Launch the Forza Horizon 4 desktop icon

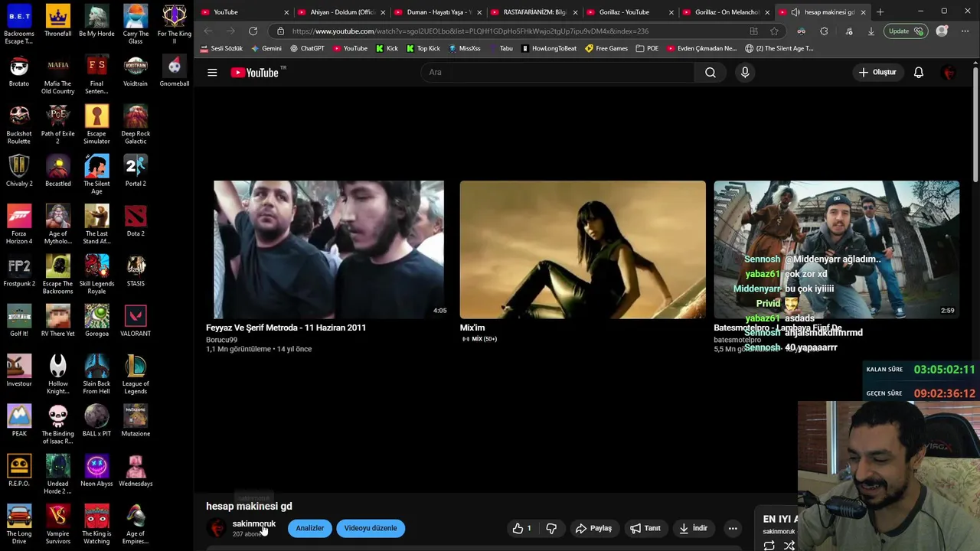pos(19,224)
